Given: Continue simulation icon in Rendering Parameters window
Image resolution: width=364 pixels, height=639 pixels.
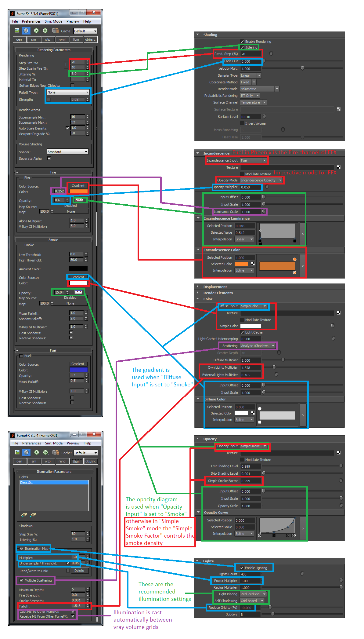Looking at the screenshot, I should [x=45, y=31].
